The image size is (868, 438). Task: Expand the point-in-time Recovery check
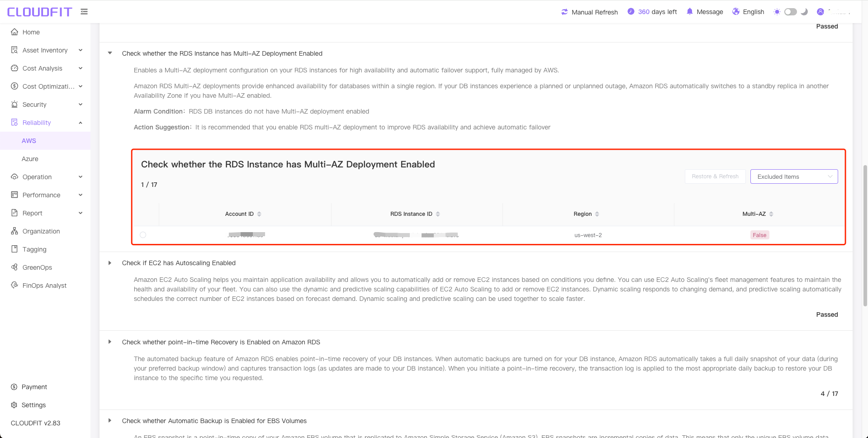tap(110, 342)
